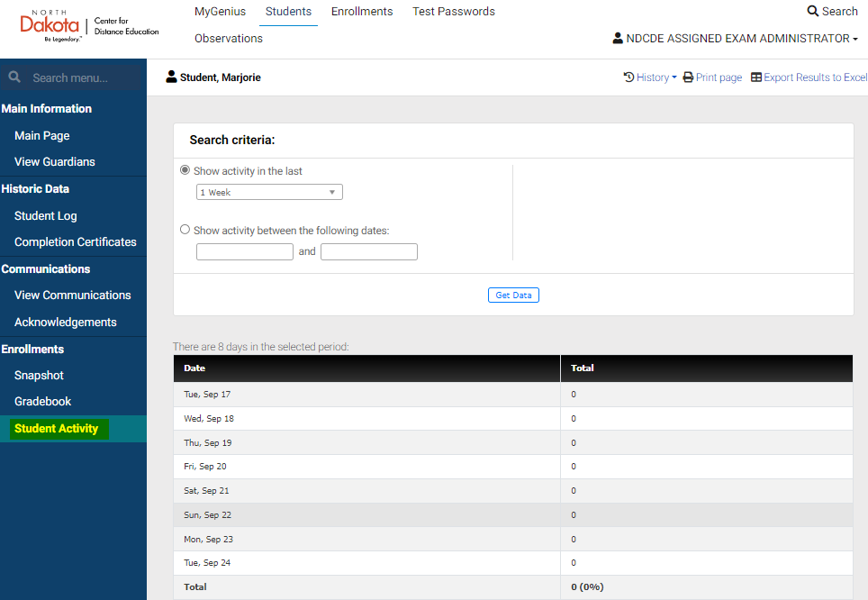
Task: Open View Guardians in the sidebar
Action: [55, 161]
